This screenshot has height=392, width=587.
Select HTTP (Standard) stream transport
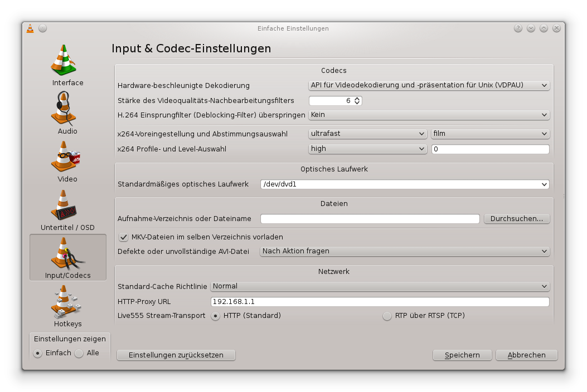[215, 316]
